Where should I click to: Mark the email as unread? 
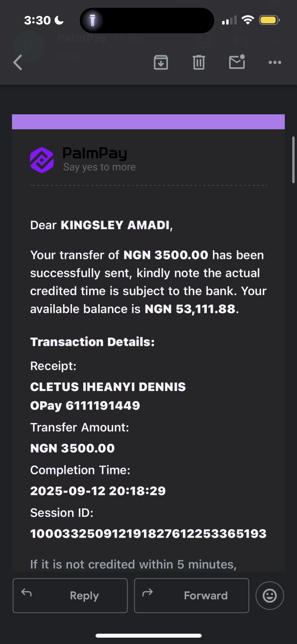(x=237, y=62)
